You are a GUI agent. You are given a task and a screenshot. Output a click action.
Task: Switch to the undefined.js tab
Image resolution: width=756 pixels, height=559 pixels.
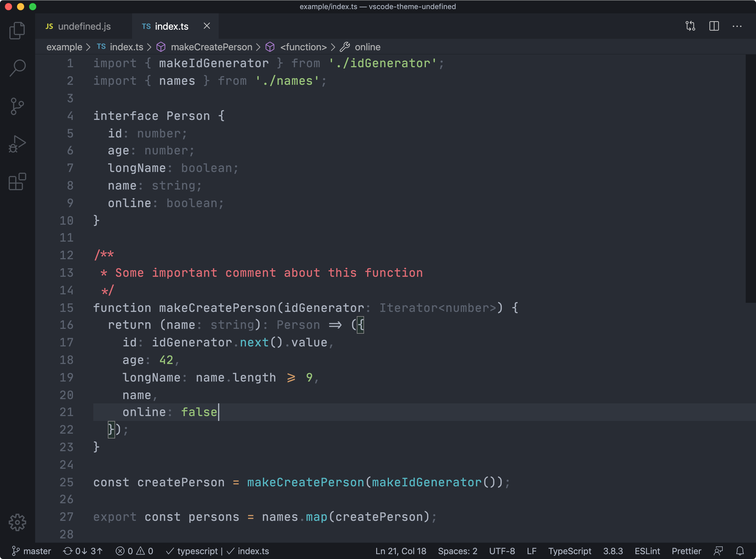(x=84, y=26)
